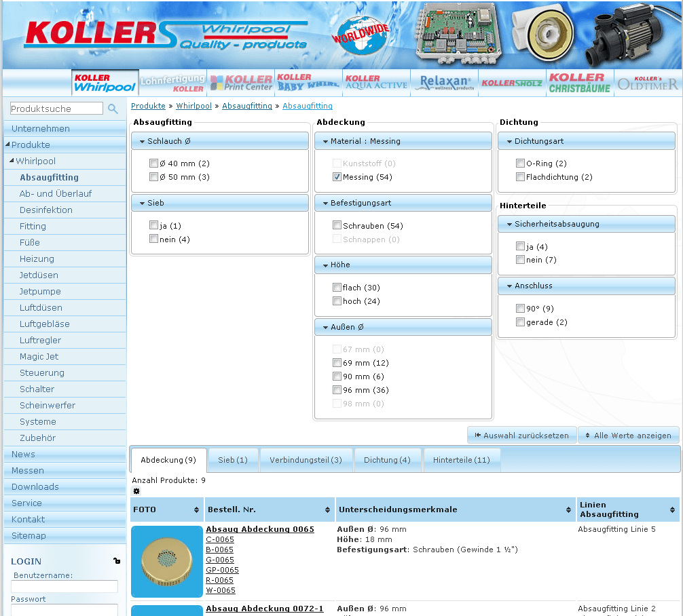The image size is (683, 616).
Task: Focus the Produktsuche search field
Action: (x=56, y=109)
